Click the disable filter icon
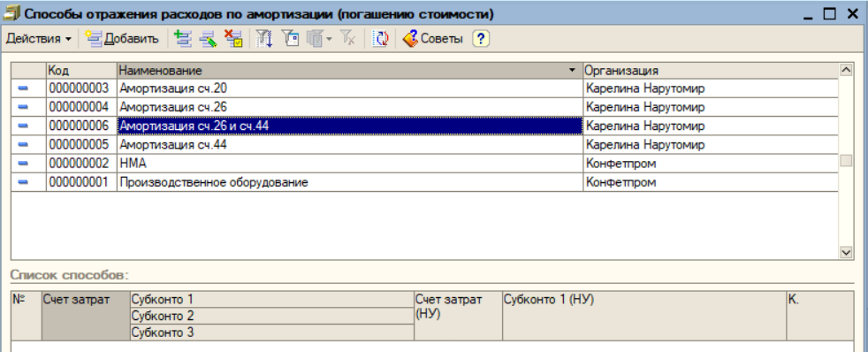Screen dimensions: 868x352 [347, 39]
